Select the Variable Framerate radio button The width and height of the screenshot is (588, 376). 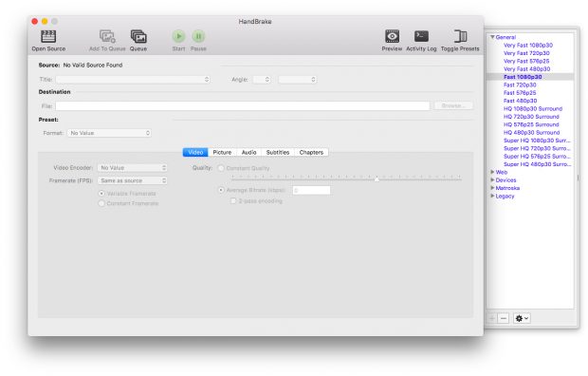(x=101, y=194)
